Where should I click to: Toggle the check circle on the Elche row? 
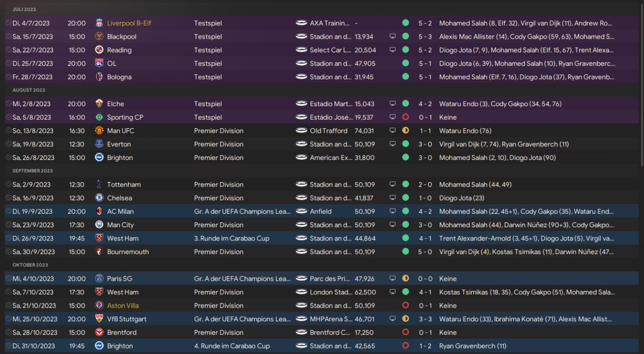point(8,104)
